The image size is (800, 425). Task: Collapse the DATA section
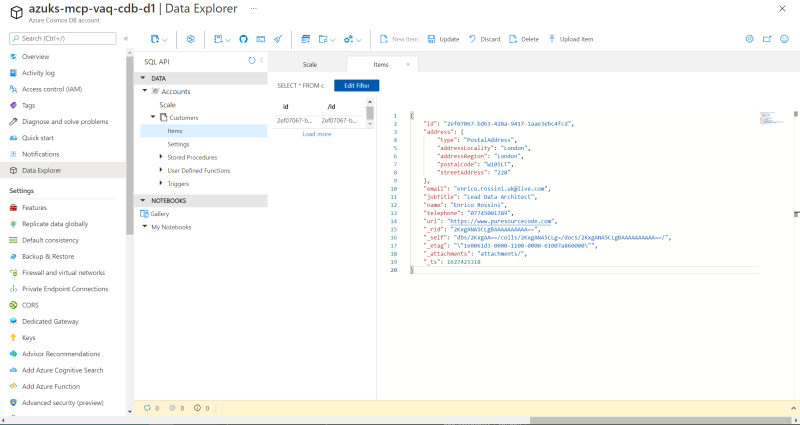pyautogui.click(x=143, y=79)
